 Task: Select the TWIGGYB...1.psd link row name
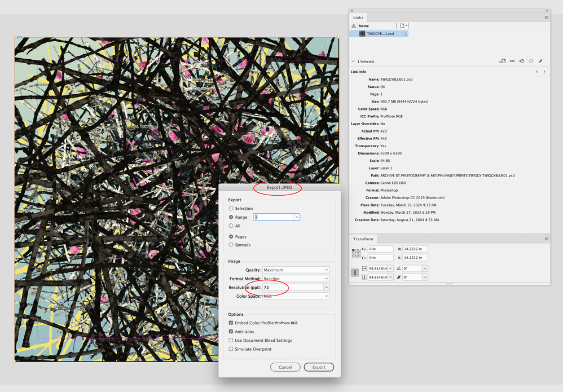pyautogui.click(x=380, y=34)
